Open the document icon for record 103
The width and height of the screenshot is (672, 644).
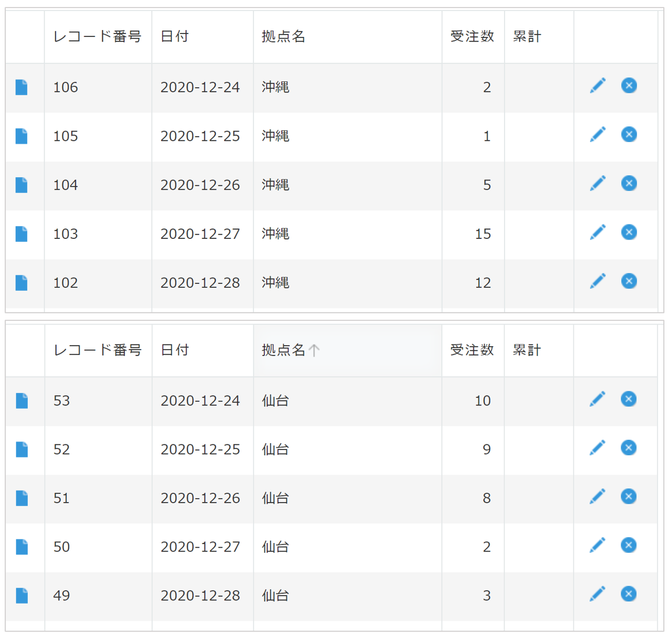(x=22, y=232)
